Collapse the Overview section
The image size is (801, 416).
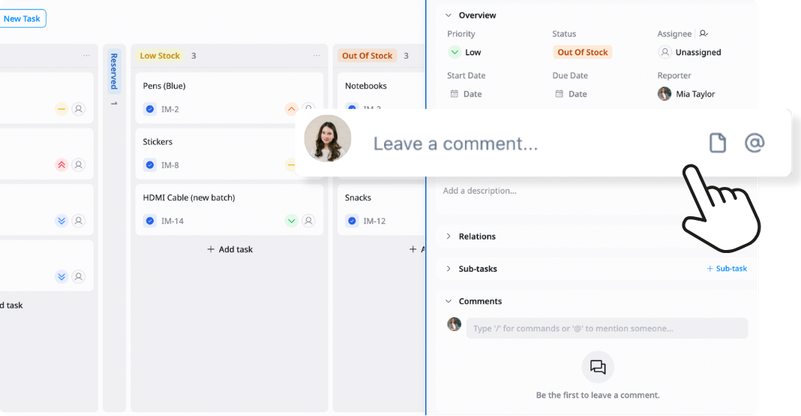click(448, 15)
